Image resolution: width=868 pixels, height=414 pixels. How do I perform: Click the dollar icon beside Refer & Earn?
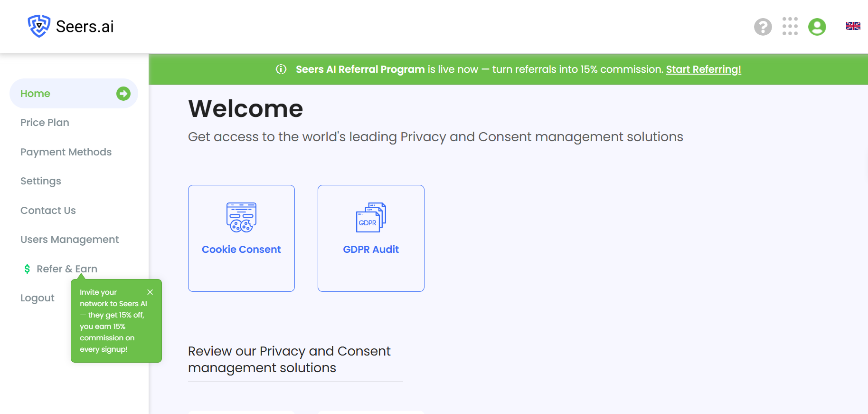click(x=27, y=269)
